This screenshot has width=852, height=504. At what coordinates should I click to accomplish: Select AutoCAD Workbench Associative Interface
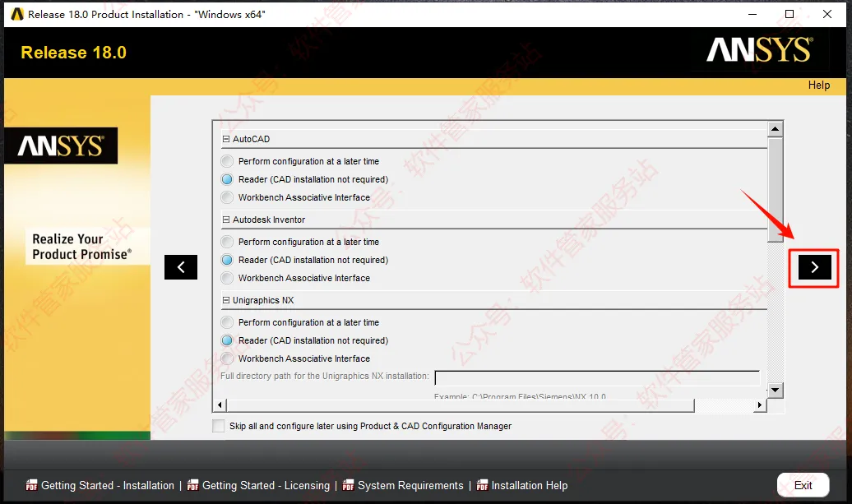[227, 197]
